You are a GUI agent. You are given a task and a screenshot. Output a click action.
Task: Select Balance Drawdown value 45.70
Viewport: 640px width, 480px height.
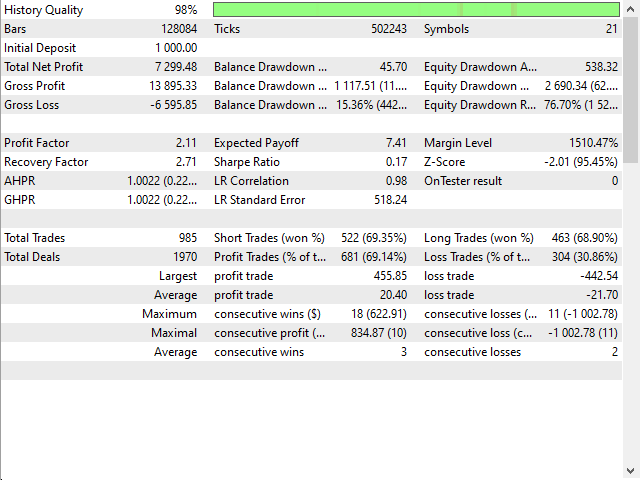tap(393, 67)
